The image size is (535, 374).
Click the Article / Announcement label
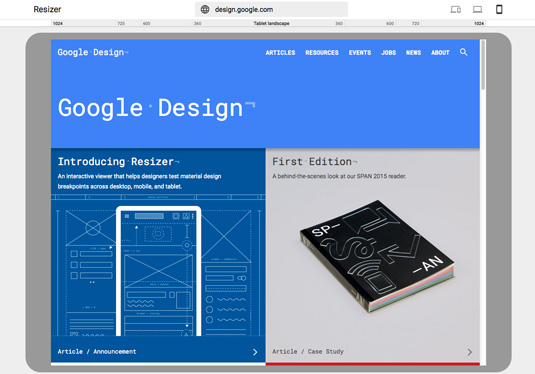(x=97, y=351)
